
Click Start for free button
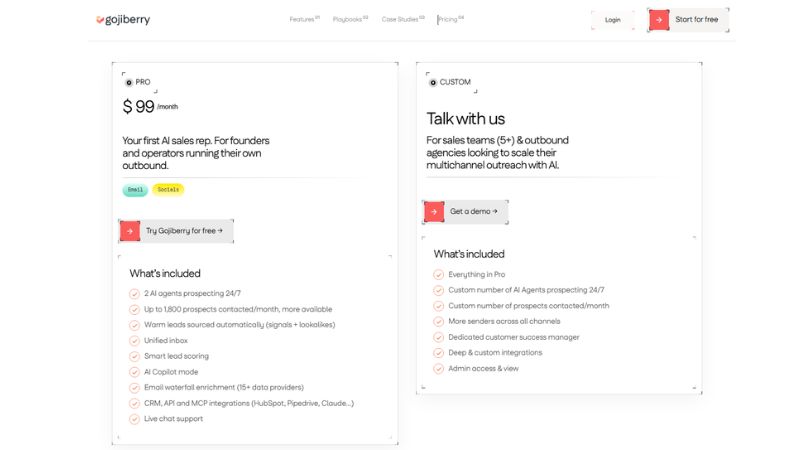(688, 20)
